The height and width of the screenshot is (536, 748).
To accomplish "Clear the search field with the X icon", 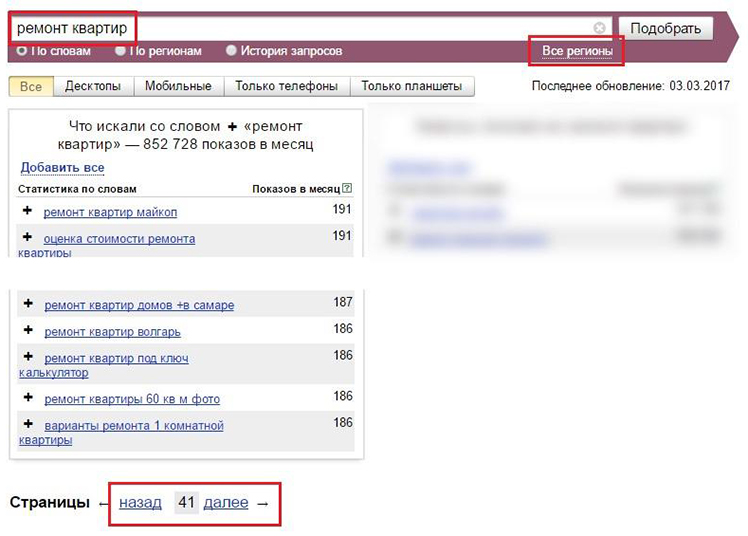I will [x=599, y=28].
